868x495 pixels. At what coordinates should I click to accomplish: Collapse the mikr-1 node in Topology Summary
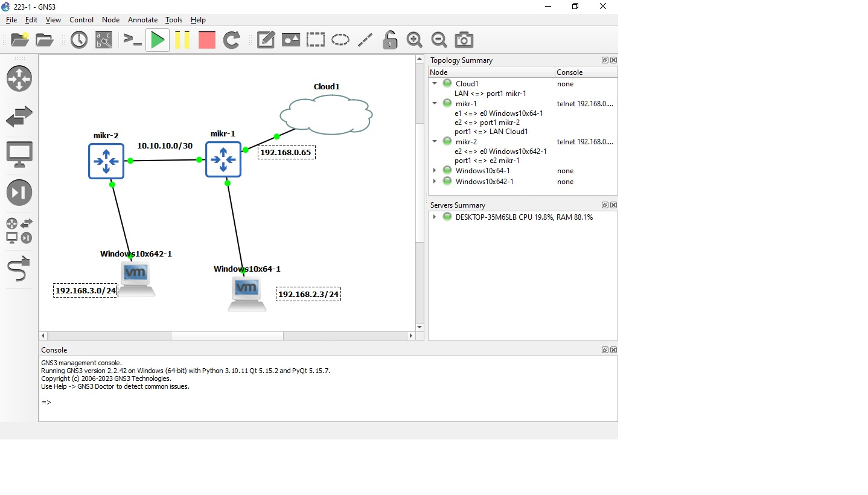tap(435, 104)
